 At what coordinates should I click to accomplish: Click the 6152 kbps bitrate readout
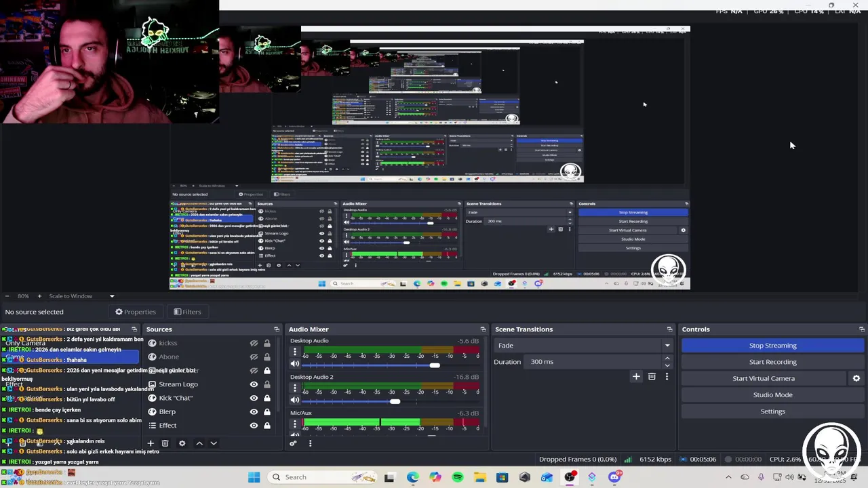(x=655, y=460)
